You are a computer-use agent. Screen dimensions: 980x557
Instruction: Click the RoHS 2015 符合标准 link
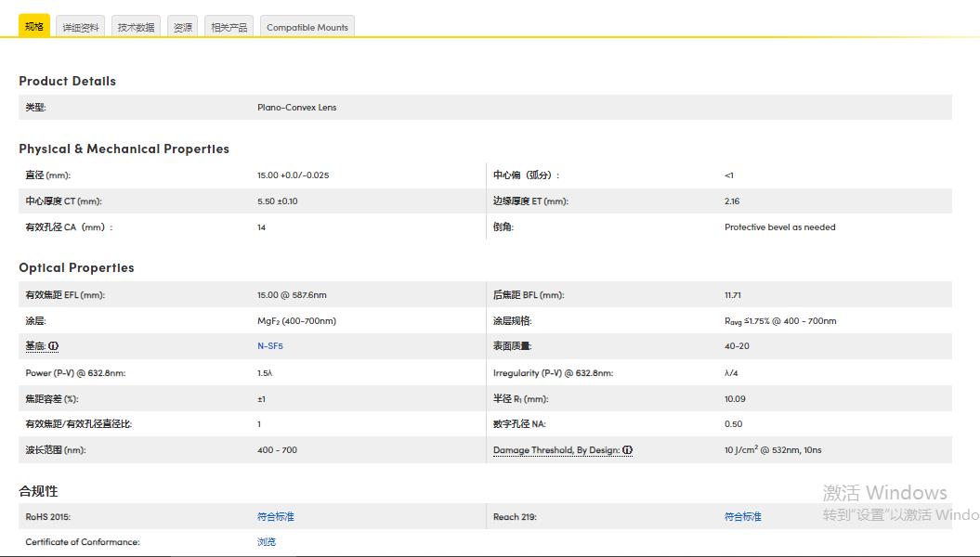tap(276, 516)
